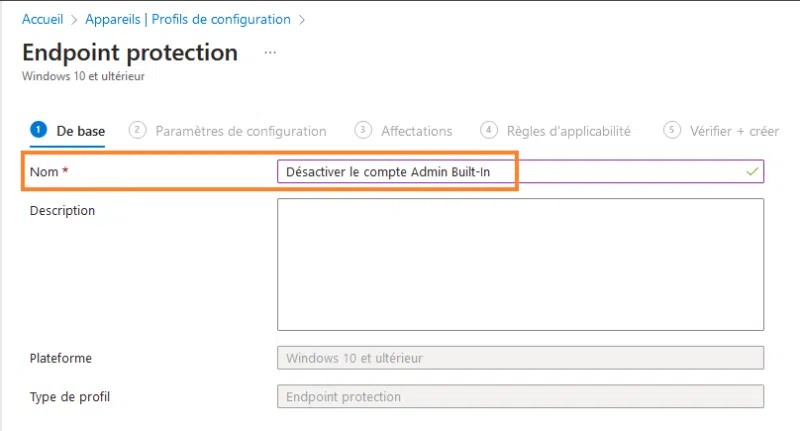Open the Vérifier + créer tab

pos(734,131)
